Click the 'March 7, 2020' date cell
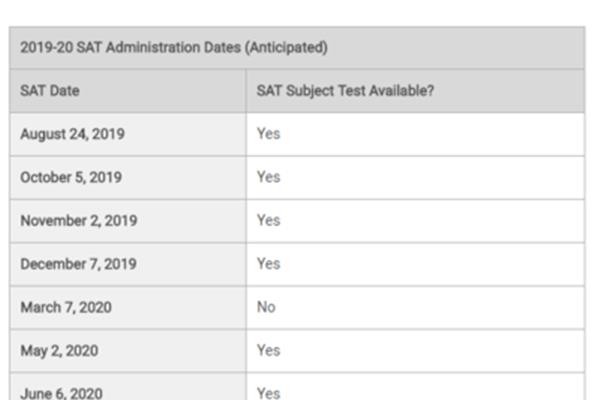Image resolution: width=600 pixels, height=400 pixels. [x=66, y=307]
